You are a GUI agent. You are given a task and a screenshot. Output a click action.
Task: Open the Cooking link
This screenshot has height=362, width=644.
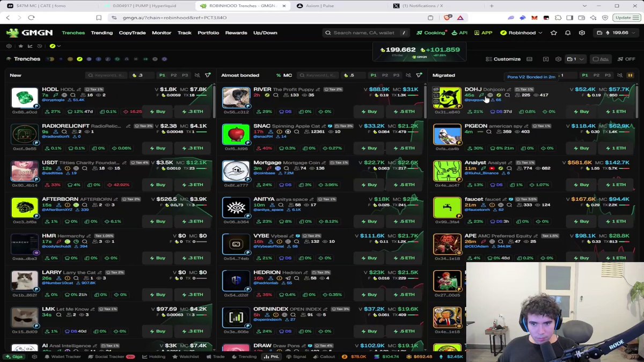tap(431, 33)
